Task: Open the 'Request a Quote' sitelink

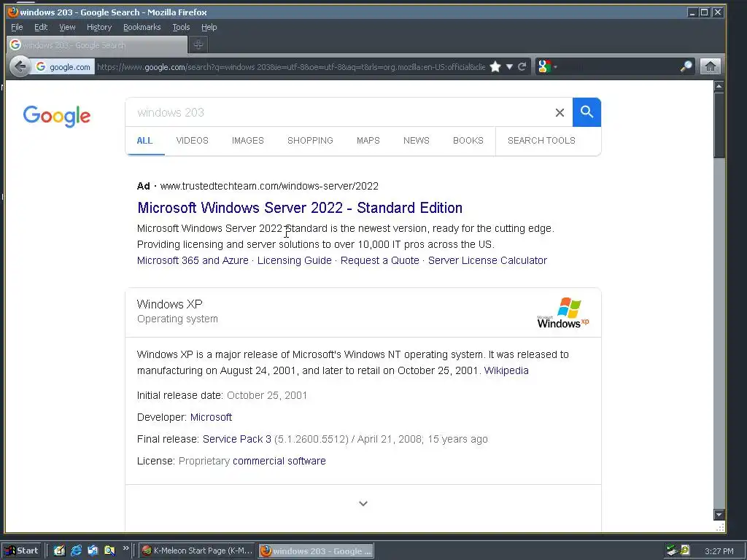Action: coord(379,260)
